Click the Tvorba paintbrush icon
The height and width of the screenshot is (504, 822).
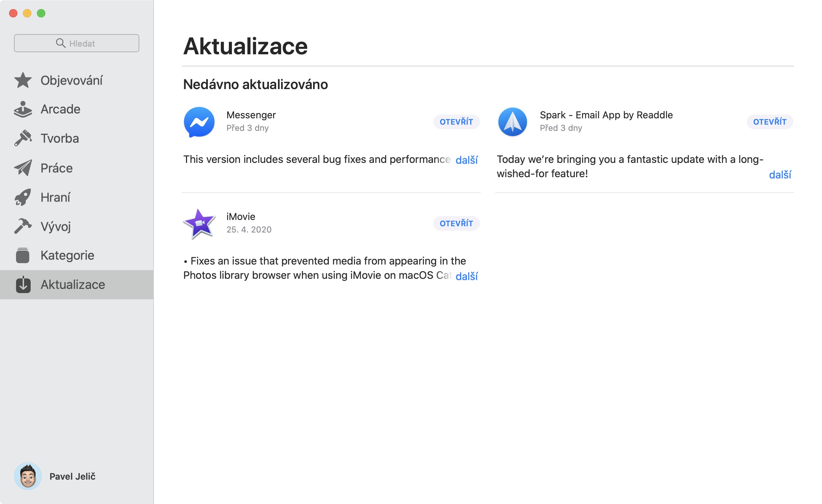click(23, 139)
